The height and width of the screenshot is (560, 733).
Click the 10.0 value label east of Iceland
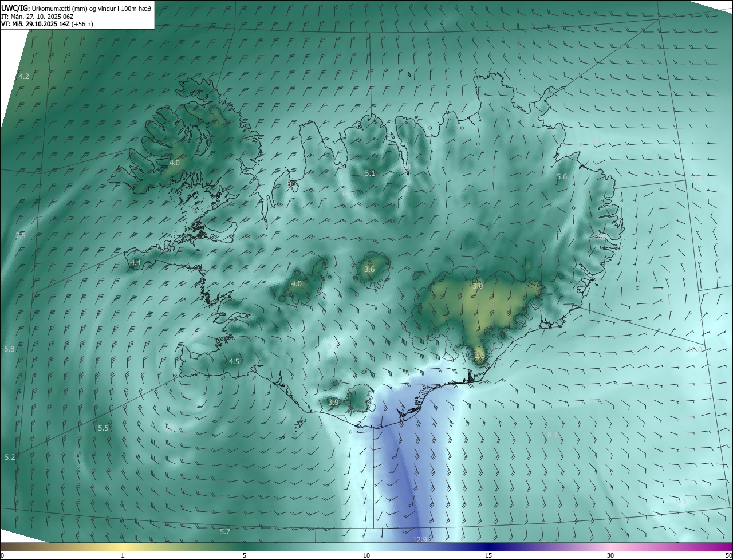(x=695, y=349)
